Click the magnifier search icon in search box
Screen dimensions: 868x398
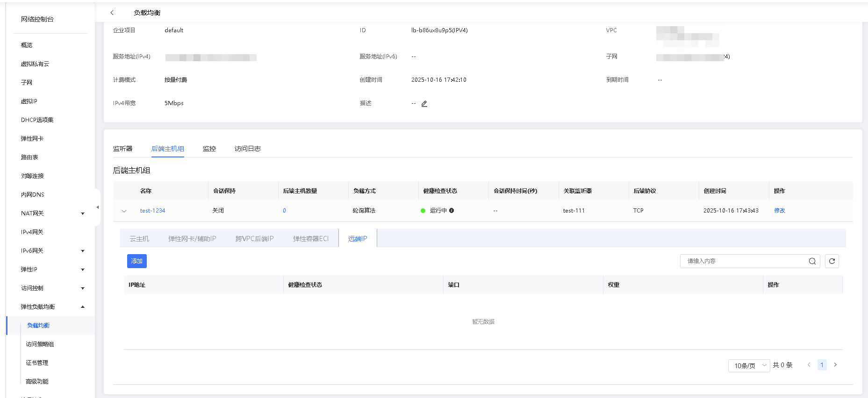point(812,261)
